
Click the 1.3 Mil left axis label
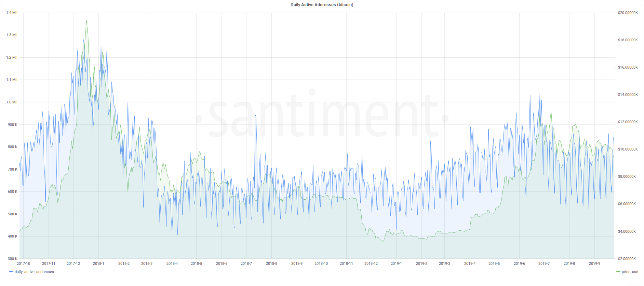(x=12, y=35)
